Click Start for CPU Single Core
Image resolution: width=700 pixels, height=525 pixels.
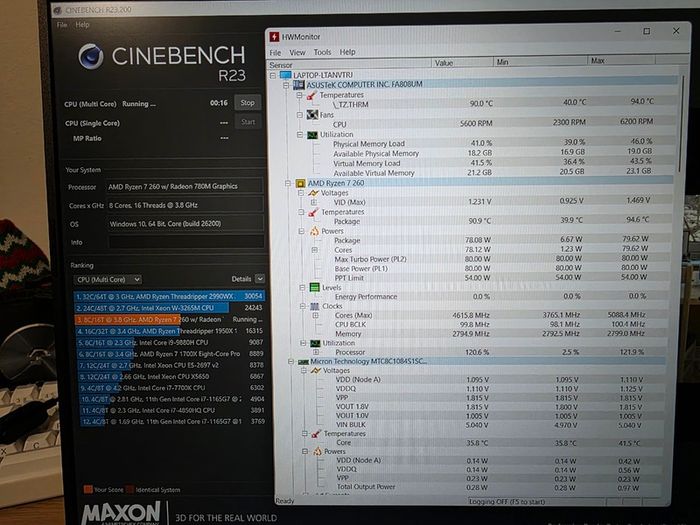click(248, 122)
